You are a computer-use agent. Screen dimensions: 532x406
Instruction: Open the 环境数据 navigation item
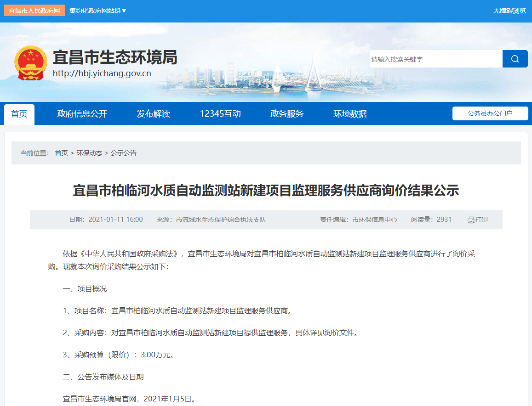350,114
